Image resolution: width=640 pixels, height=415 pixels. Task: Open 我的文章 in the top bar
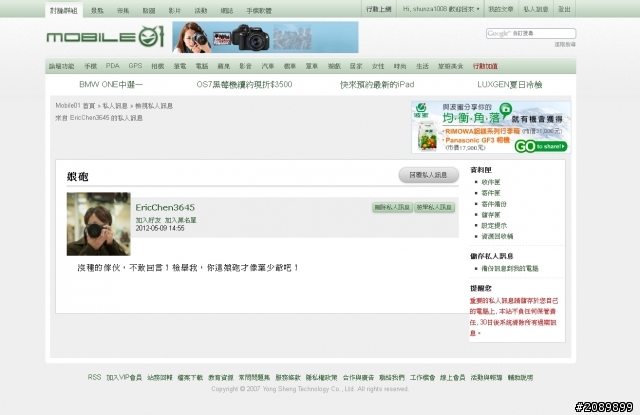(501, 9)
